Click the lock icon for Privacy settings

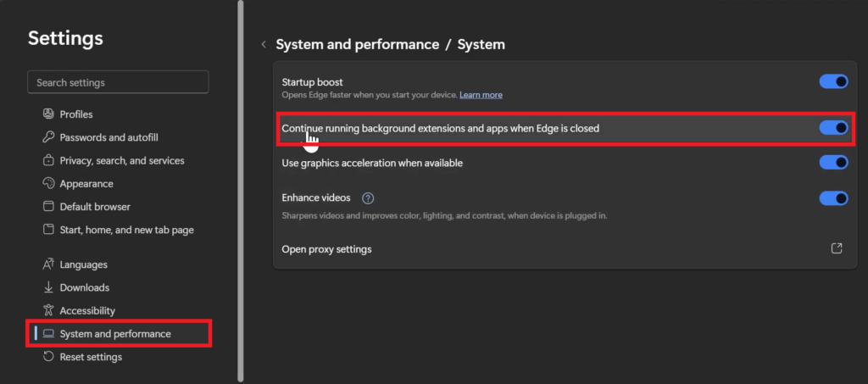pos(48,160)
